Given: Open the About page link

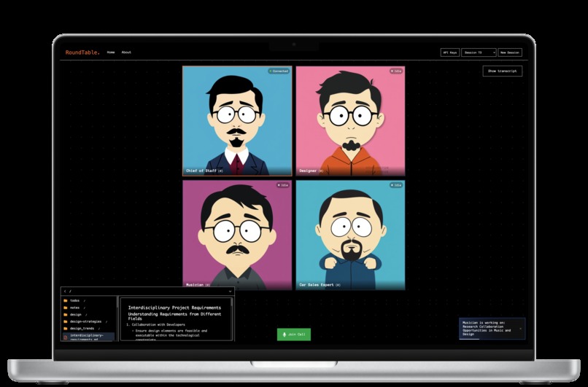Looking at the screenshot, I should [x=126, y=52].
